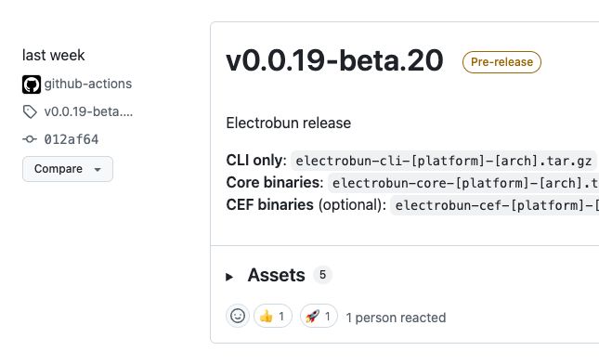Open the v0.0.19-beta tag link
The width and height of the screenshot is (599, 364).
(x=88, y=111)
